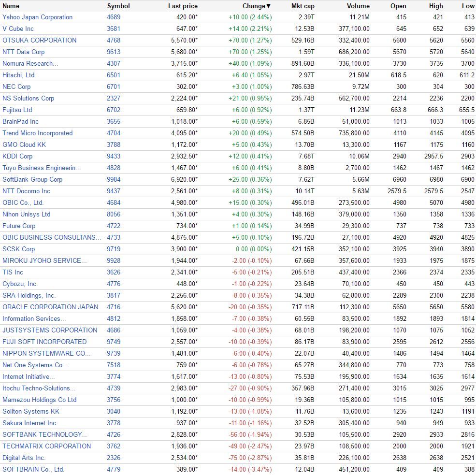Open ORACLE CORPORATION JAPAN link
Viewport: 476px width, 475px height.
50,307
